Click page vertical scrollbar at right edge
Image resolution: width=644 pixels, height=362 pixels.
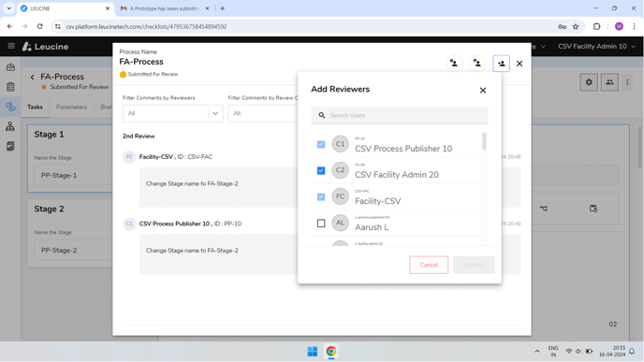tap(640, 147)
